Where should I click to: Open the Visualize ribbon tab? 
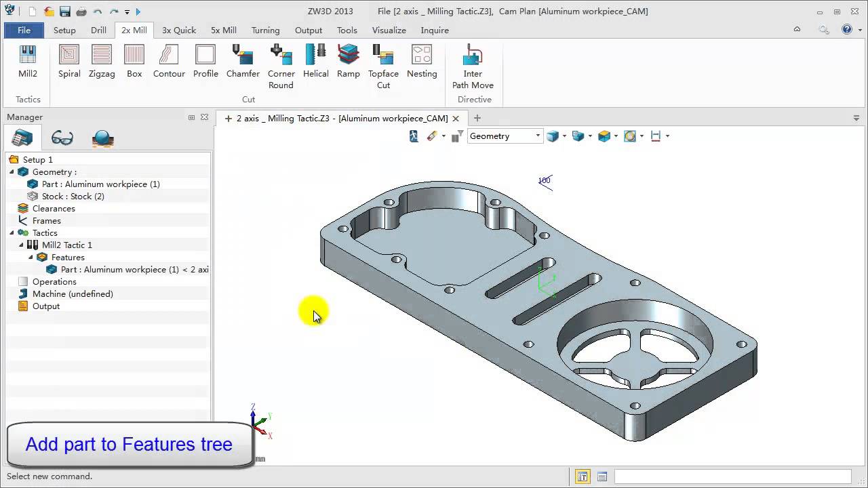pyautogui.click(x=389, y=30)
